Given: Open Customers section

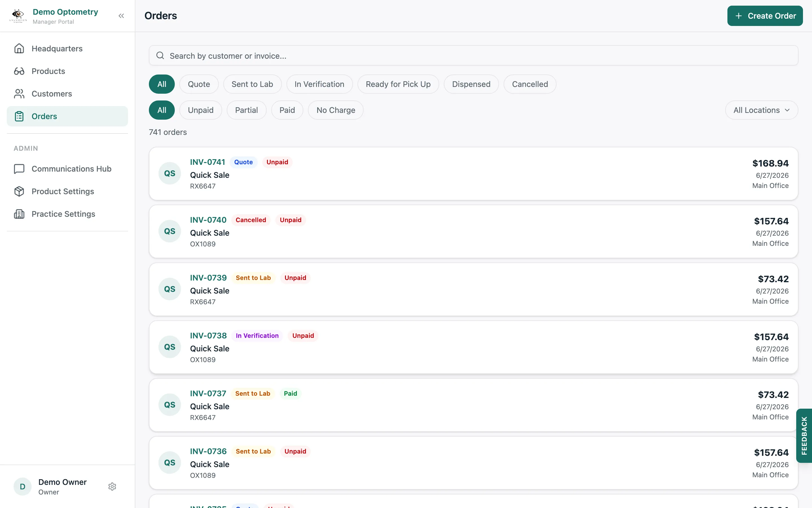Looking at the screenshot, I should [x=67, y=94].
